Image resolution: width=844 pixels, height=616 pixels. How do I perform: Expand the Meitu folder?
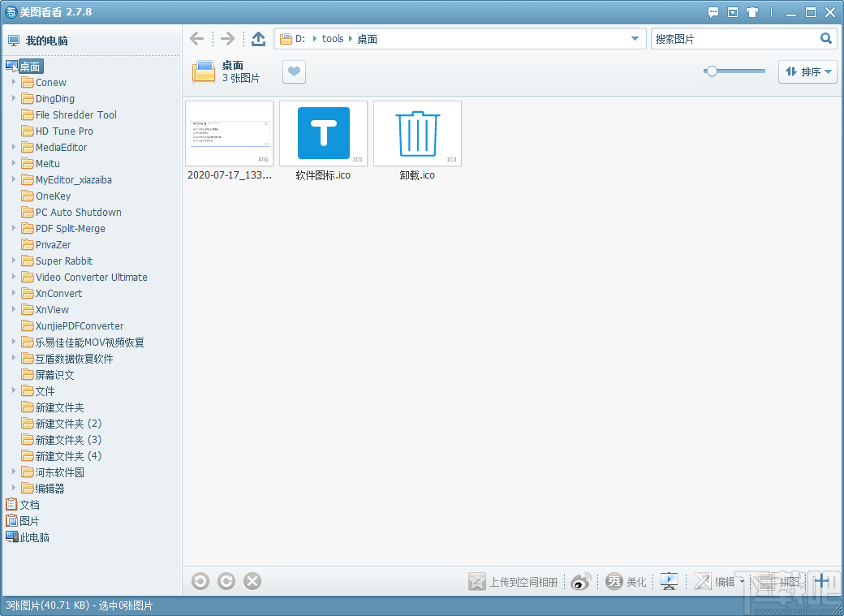[14, 162]
